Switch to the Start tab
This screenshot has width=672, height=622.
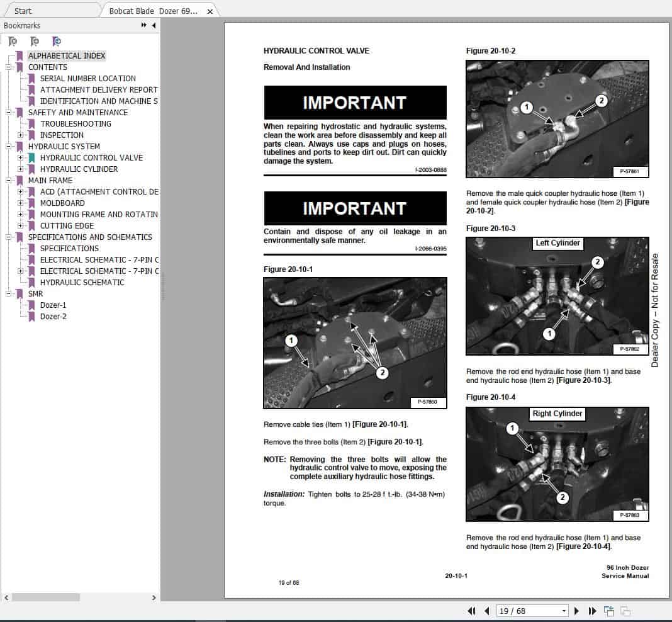pyautogui.click(x=23, y=11)
